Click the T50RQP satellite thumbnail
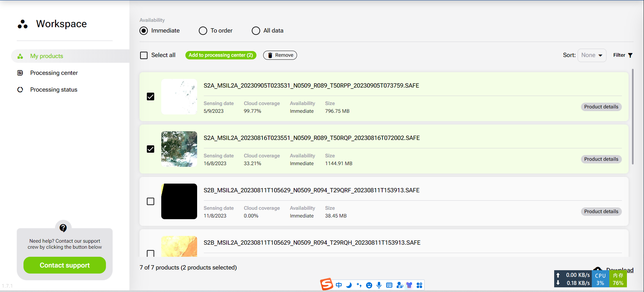Screen dimensions: 644x292 coord(179,149)
